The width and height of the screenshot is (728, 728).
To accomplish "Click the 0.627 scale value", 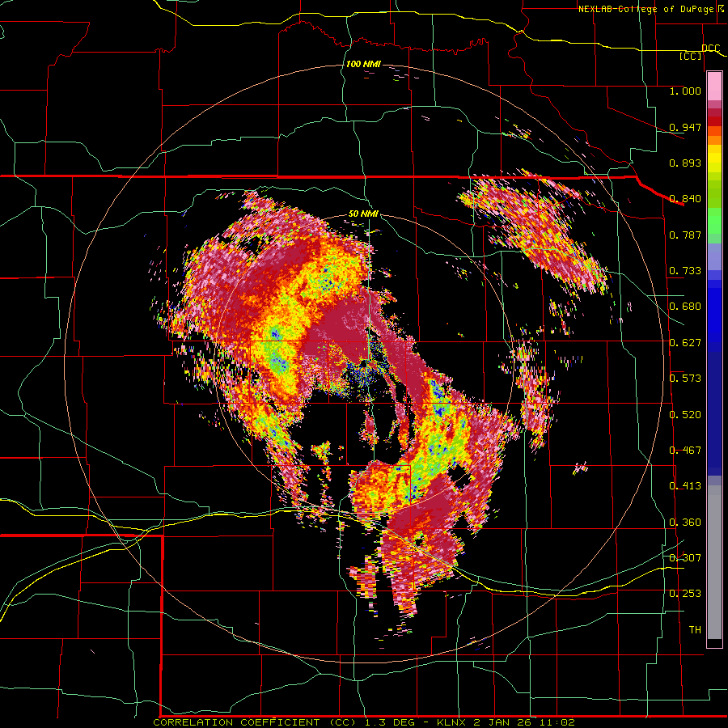I will coord(685,343).
